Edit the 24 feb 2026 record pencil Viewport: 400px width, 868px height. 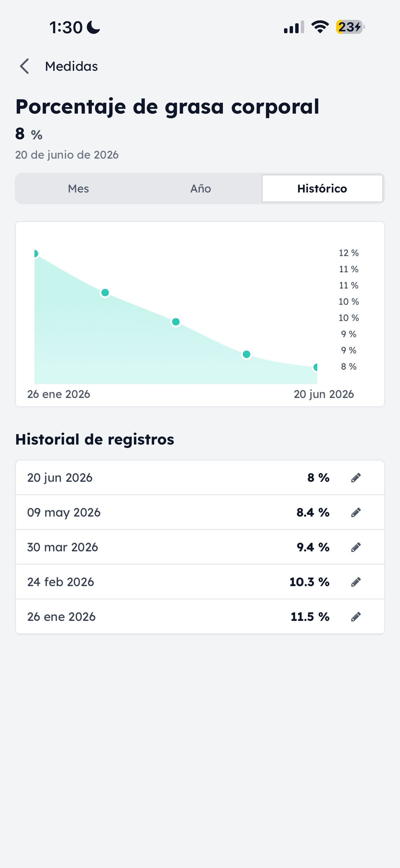point(356,581)
